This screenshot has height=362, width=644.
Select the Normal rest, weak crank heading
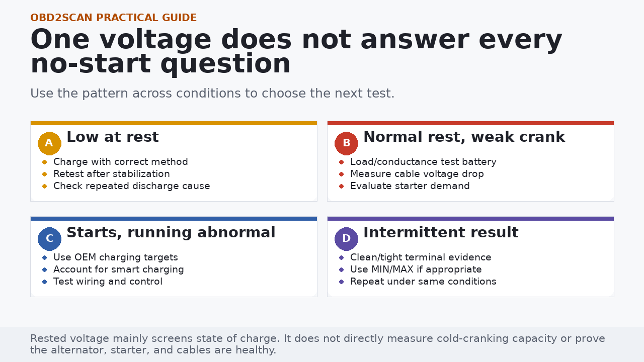(x=464, y=137)
